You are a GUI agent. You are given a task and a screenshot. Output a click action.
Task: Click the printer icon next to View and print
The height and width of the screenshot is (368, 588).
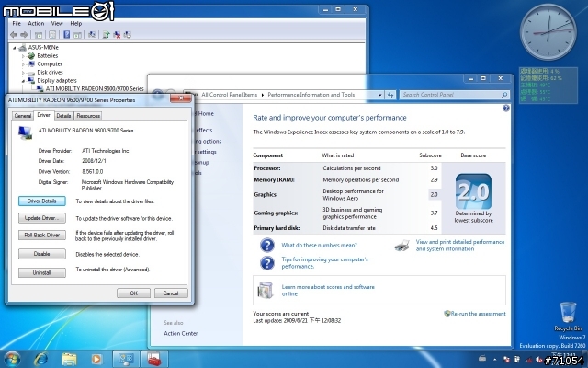(x=402, y=246)
